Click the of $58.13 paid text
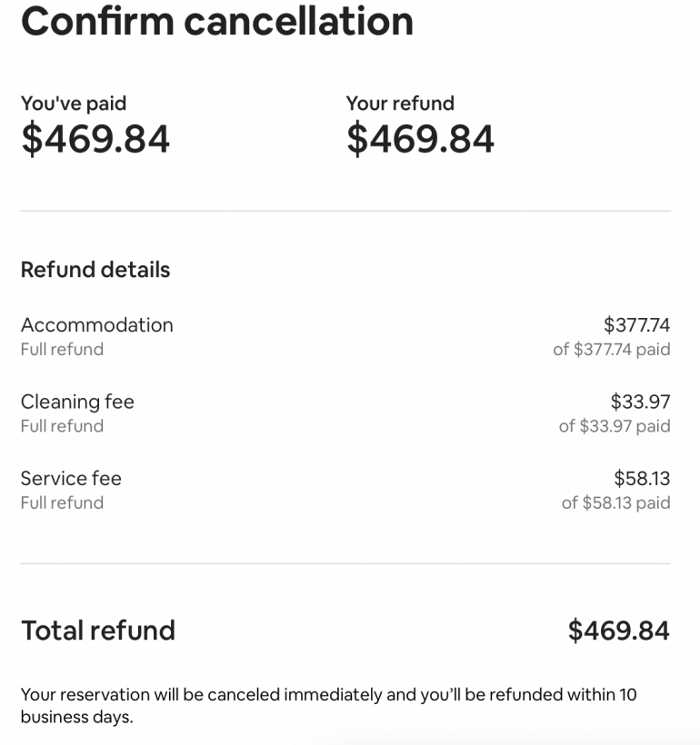Viewport: 700px width, 745px height. pyautogui.click(x=615, y=502)
